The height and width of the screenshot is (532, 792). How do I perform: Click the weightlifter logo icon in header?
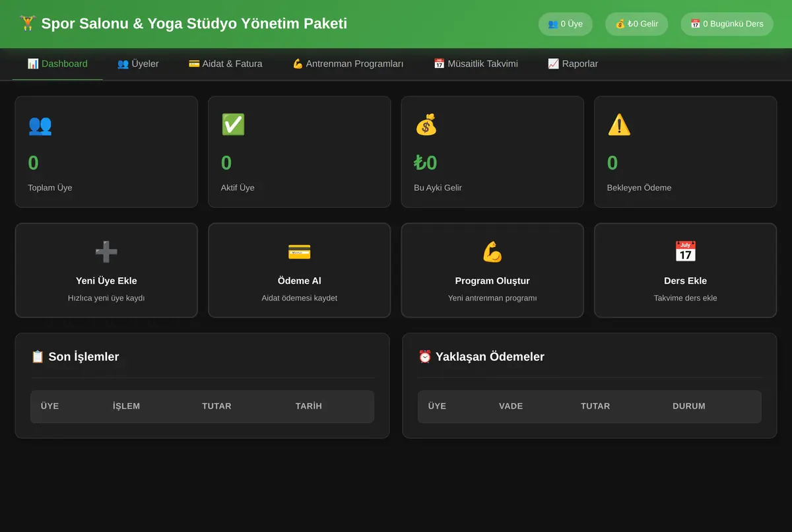tap(28, 24)
